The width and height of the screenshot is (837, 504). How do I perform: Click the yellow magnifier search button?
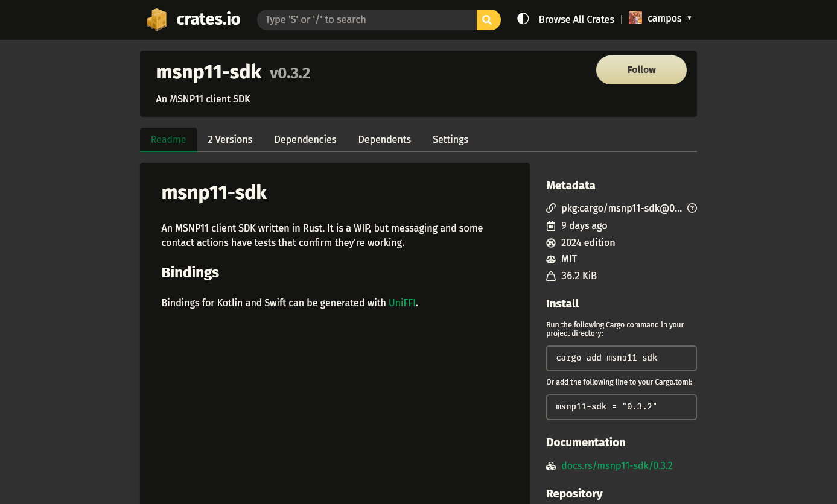pyautogui.click(x=488, y=20)
